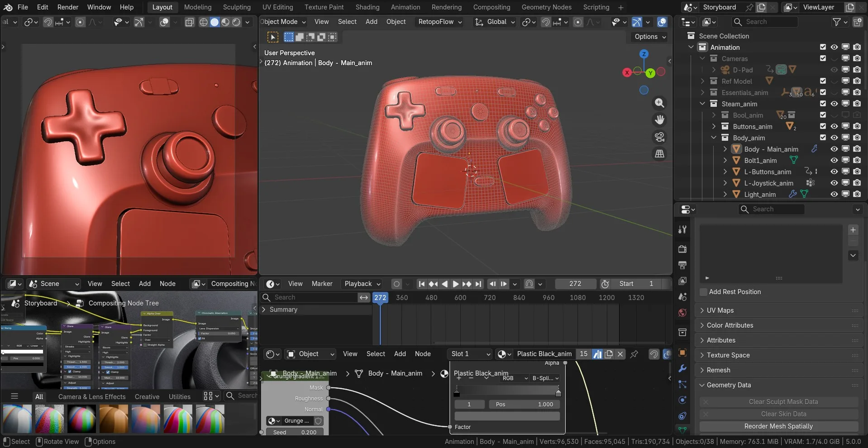Switch to the Sculpting workspace tab

tap(237, 7)
